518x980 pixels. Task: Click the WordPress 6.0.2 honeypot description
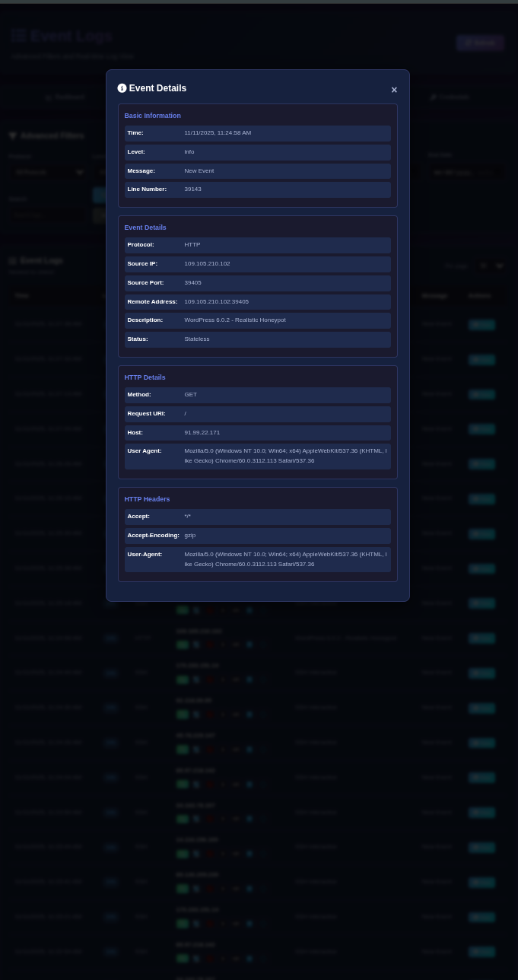click(235, 320)
